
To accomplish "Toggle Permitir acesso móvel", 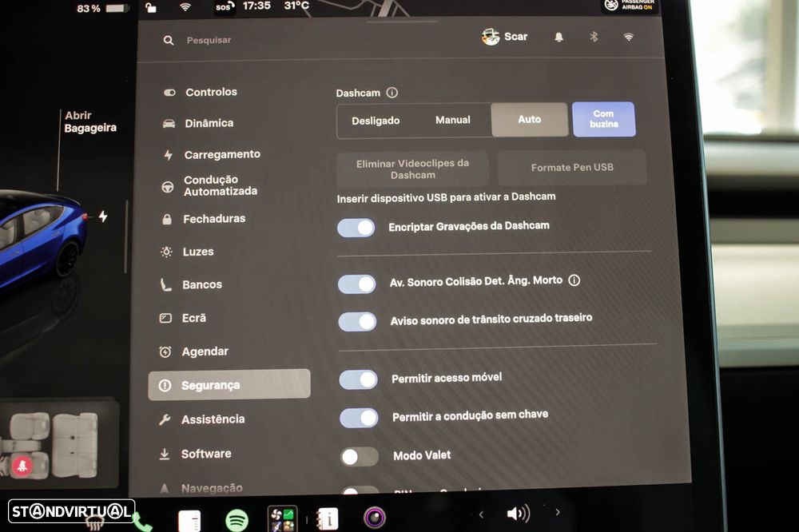I will click(359, 379).
